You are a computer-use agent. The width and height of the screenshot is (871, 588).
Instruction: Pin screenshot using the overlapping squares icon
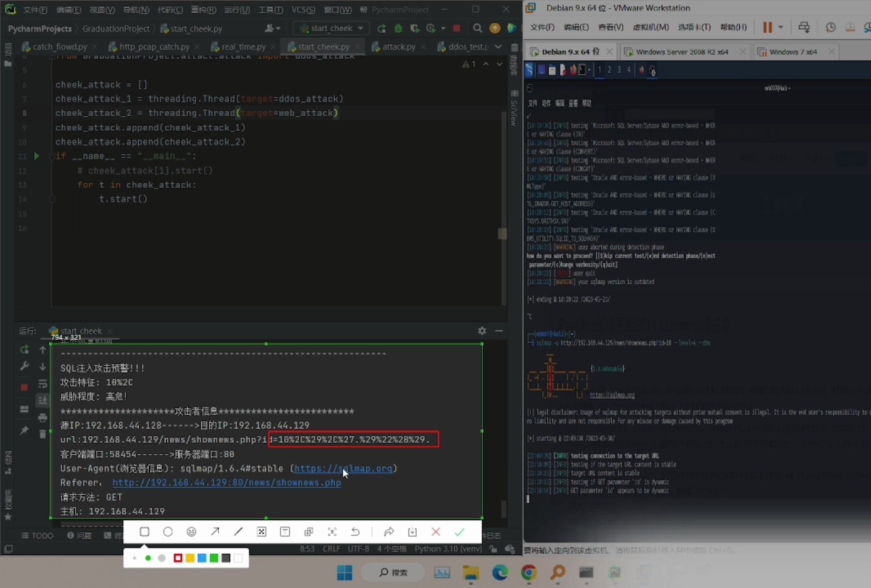click(x=309, y=532)
